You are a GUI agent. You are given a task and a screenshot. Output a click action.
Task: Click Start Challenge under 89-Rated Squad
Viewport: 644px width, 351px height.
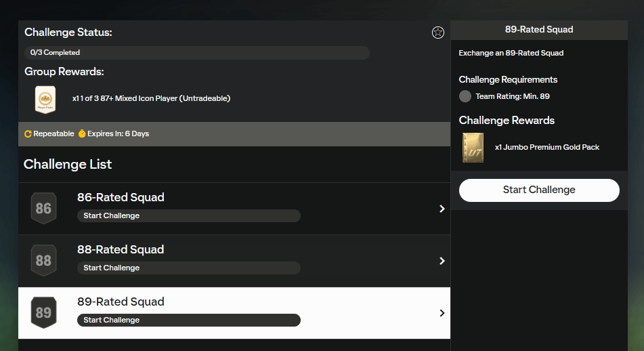click(189, 321)
